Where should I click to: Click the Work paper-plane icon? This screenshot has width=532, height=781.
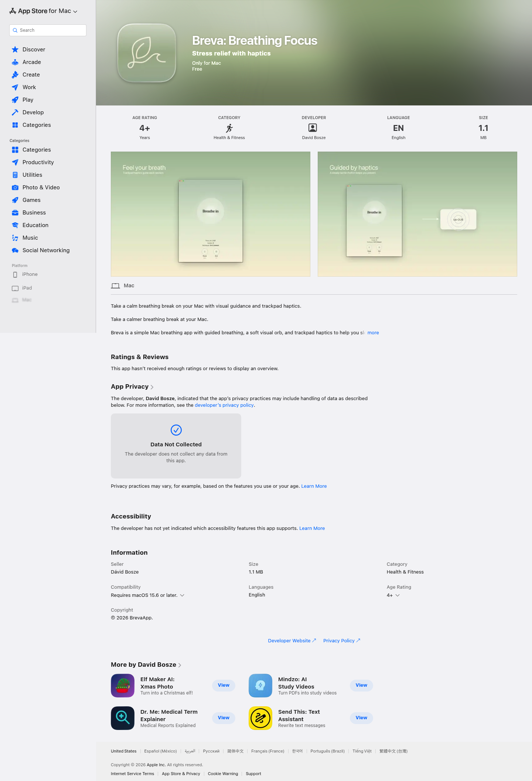(x=15, y=87)
